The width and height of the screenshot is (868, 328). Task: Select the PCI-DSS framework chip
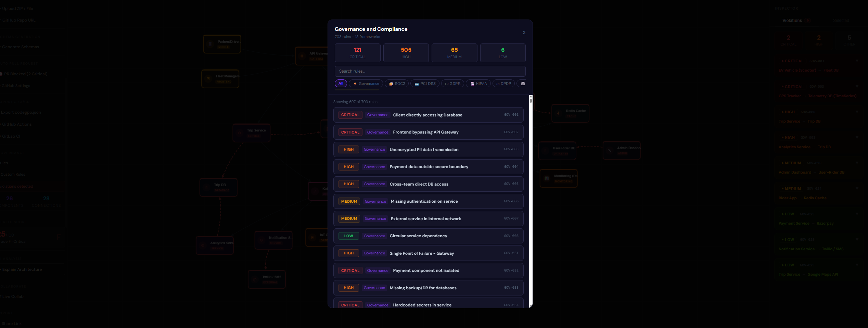(x=425, y=84)
